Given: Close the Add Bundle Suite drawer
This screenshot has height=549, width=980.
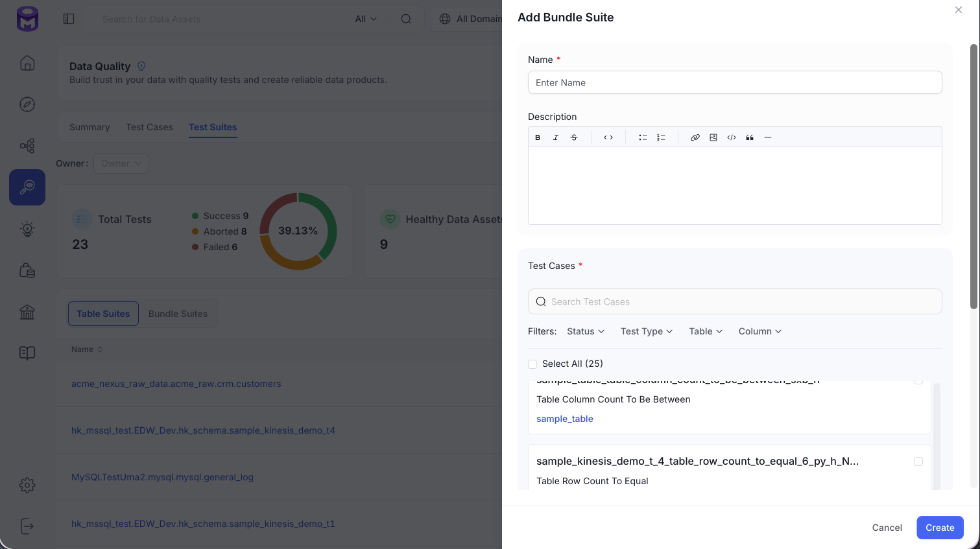Looking at the screenshot, I should coord(959,10).
